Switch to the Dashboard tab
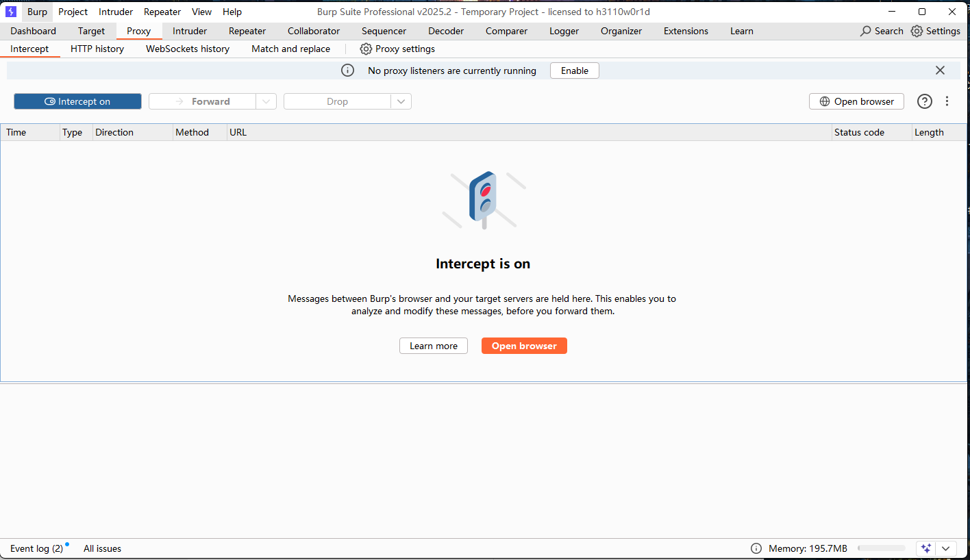Image resolution: width=970 pixels, height=560 pixels. [34, 31]
